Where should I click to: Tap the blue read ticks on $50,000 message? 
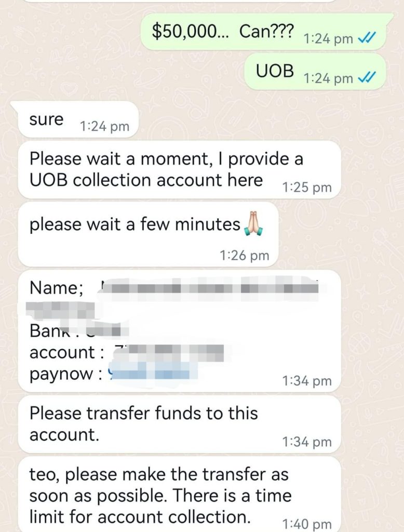(x=367, y=38)
